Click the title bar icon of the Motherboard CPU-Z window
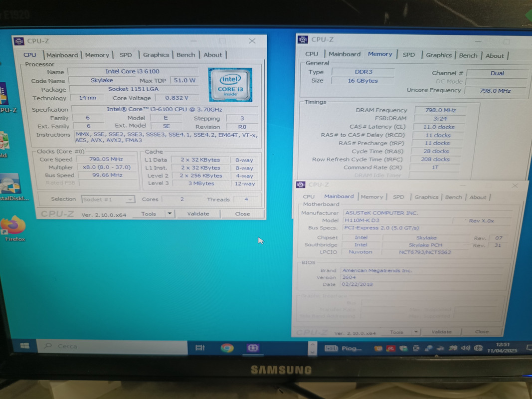532x399 pixels. coord(300,185)
